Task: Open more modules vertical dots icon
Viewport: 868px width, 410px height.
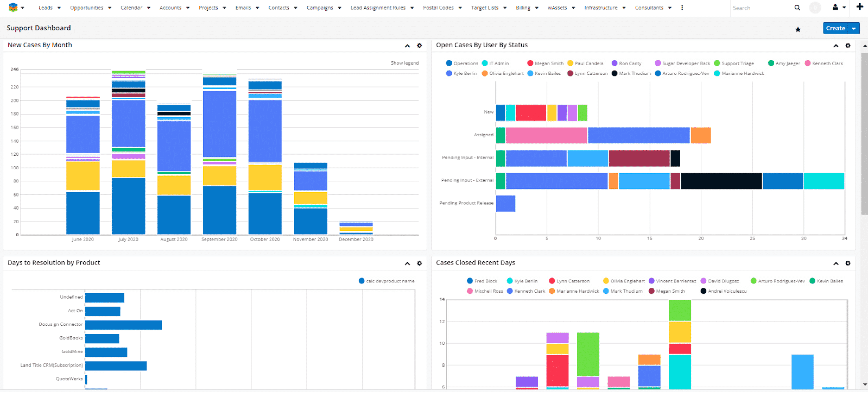Action: tap(682, 8)
